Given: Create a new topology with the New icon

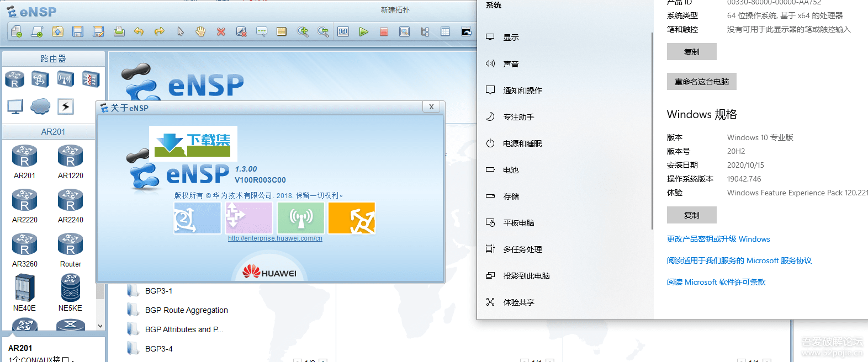Looking at the screenshot, I should (17, 31).
